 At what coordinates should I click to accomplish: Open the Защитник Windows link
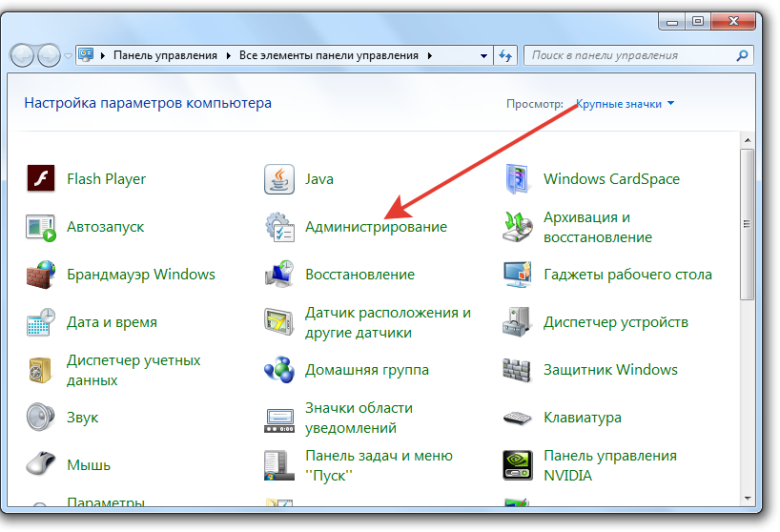point(610,370)
